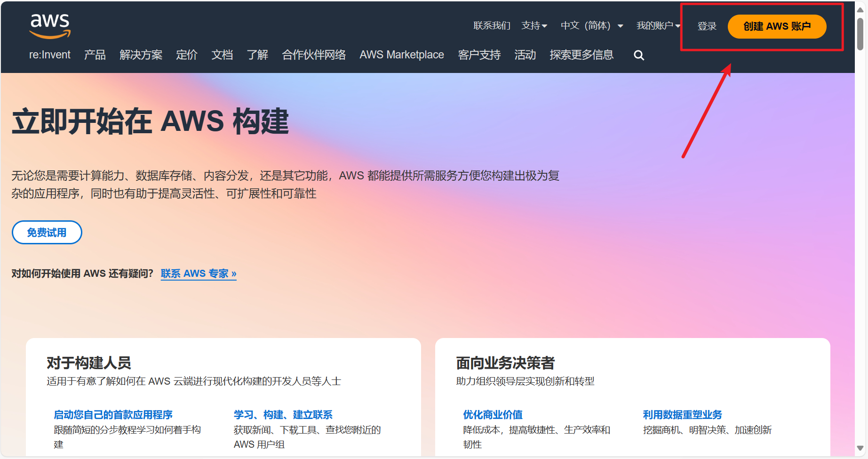This screenshot has height=459, width=868.
Task: Open 启动您自己的首款应用程序 link
Action: [113, 415]
